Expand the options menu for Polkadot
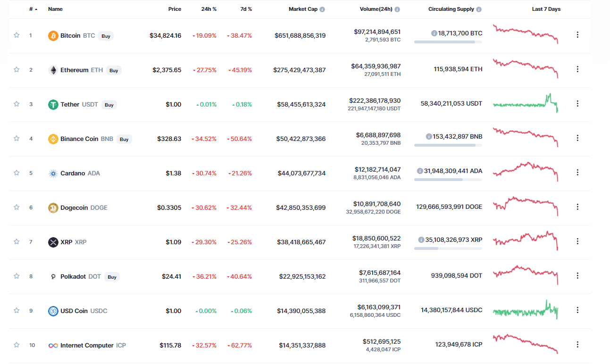This screenshot has height=364, width=610. (577, 276)
